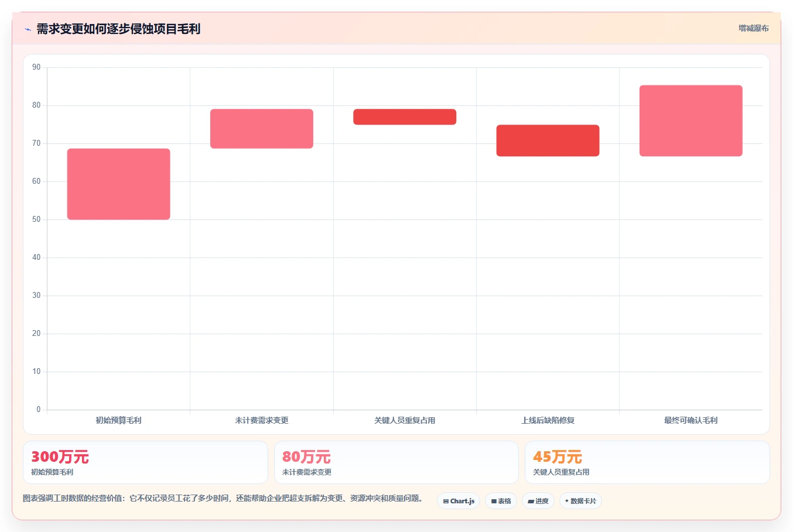Click the x-axis label 上线后缺陷修复

(x=548, y=420)
